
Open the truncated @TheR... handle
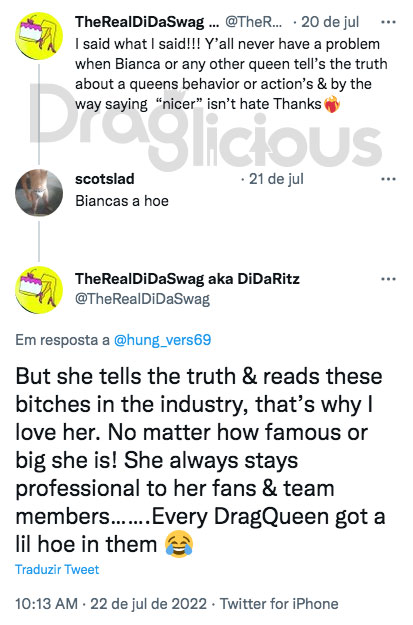click(254, 22)
